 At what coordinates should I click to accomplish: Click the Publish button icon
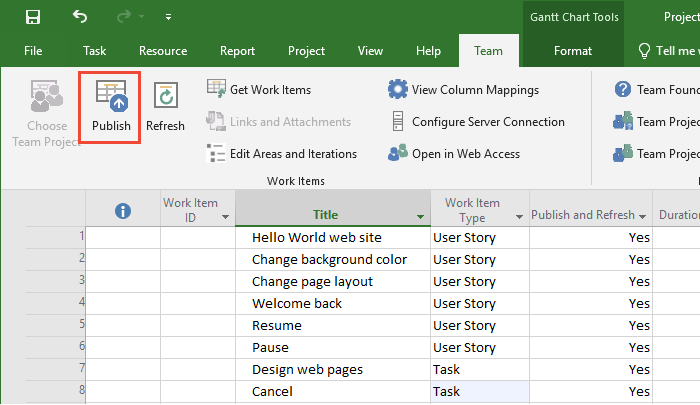[x=112, y=96]
